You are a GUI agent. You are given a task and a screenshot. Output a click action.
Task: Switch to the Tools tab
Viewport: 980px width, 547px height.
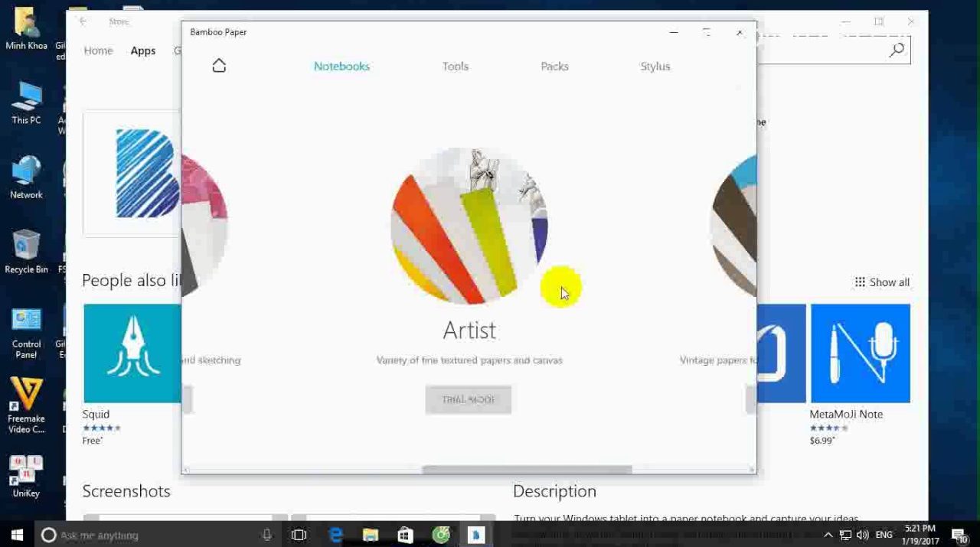pyautogui.click(x=455, y=67)
